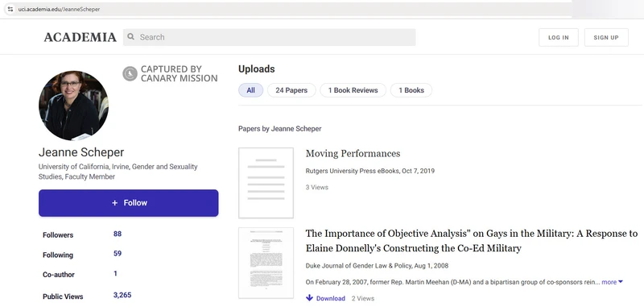Screen dimensions: 644x307
Task: Click the abstract text starting 'On February 28, 2007'
Action: pyautogui.click(x=452, y=282)
